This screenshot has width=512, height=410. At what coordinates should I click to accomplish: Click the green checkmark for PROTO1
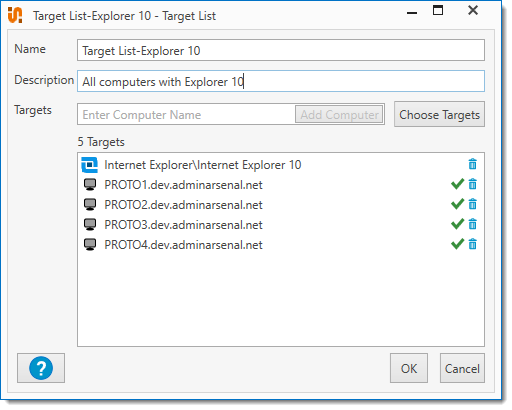pos(457,184)
